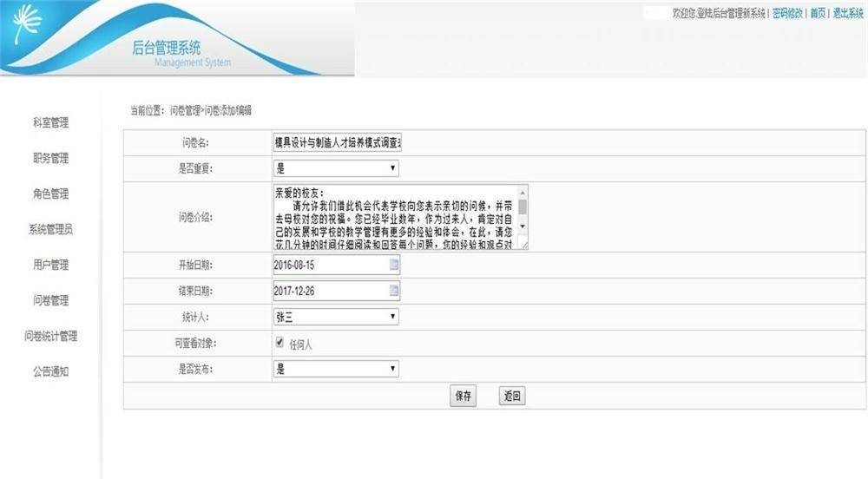This screenshot has width=868, height=479.
Task: Click the 统计人: field label
Action: pos(195,317)
